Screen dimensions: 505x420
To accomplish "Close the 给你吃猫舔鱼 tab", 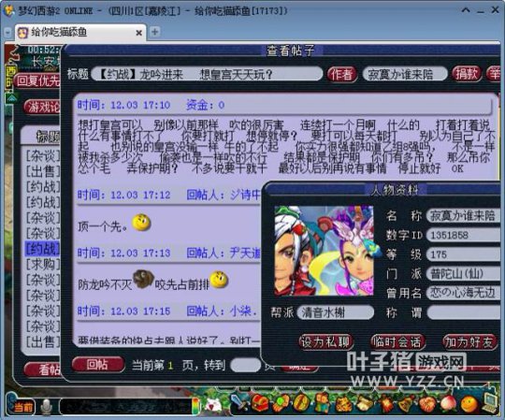I will 138,33.
